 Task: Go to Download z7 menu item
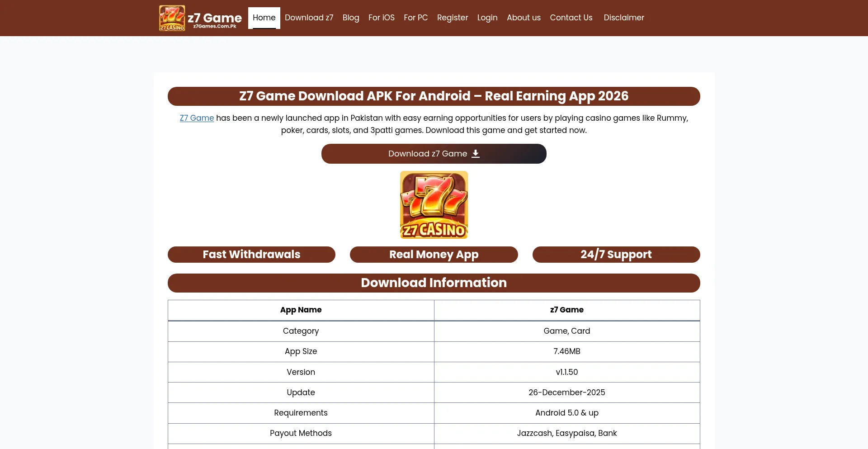pyautogui.click(x=309, y=18)
